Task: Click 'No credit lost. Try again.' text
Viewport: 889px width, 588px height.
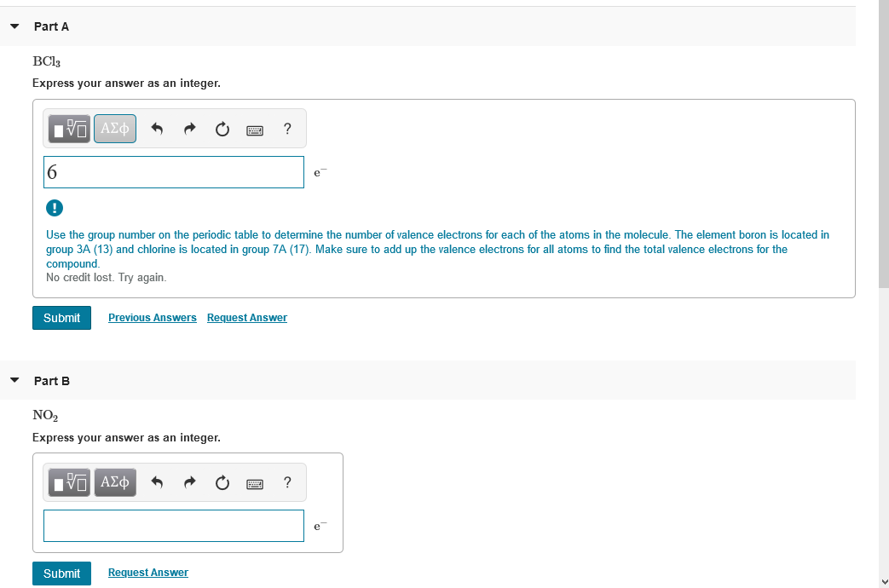Action: (107, 278)
